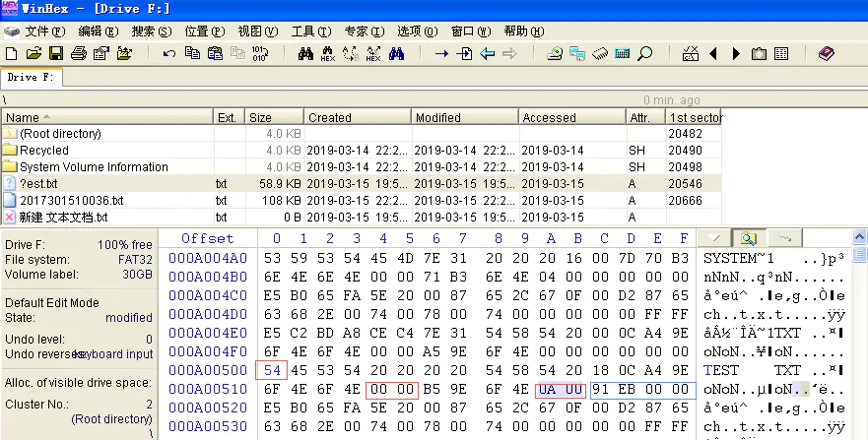Sort by the Name column header

coord(107,117)
